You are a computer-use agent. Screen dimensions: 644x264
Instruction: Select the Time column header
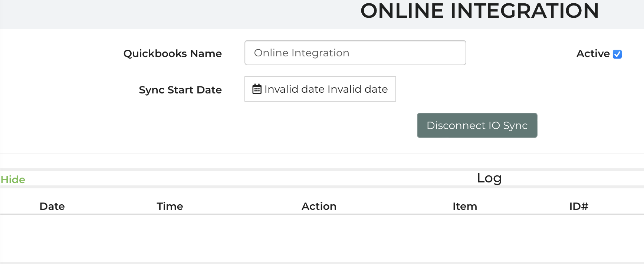point(170,206)
